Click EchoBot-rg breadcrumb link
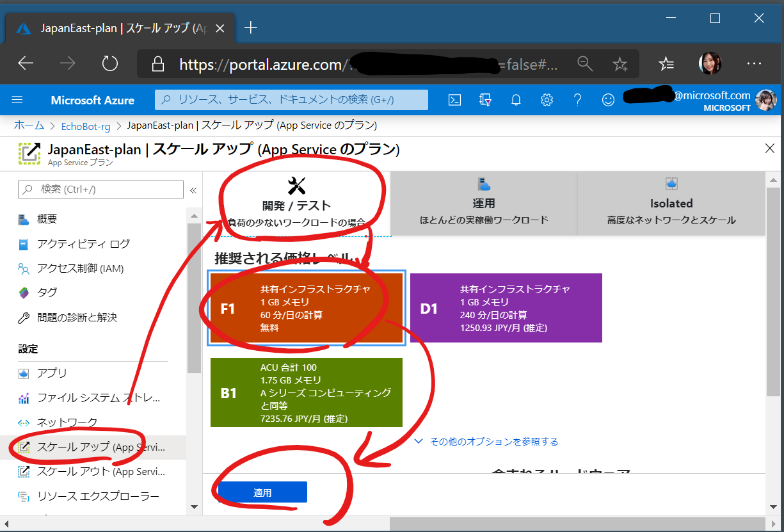Screen dimensions: 784x532 (x=86, y=125)
